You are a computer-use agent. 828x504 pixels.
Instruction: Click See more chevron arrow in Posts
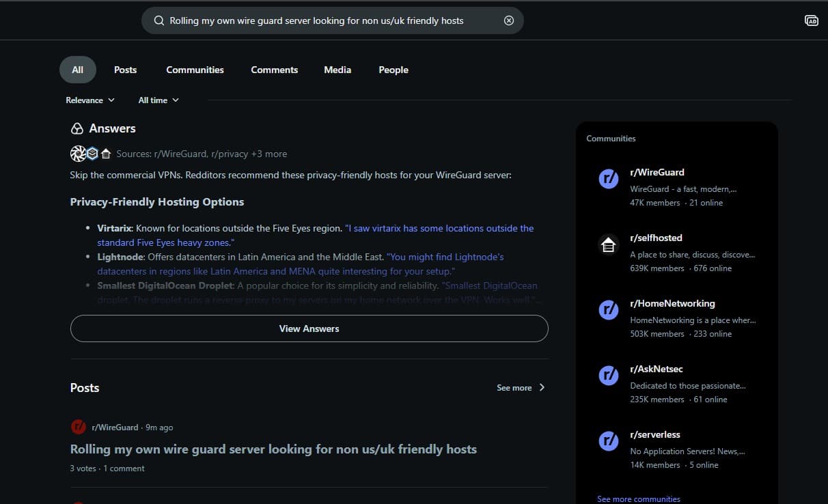542,387
